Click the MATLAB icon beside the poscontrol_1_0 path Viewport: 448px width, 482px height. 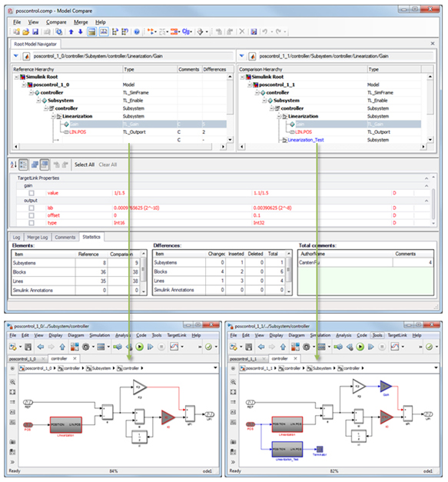(x=26, y=56)
